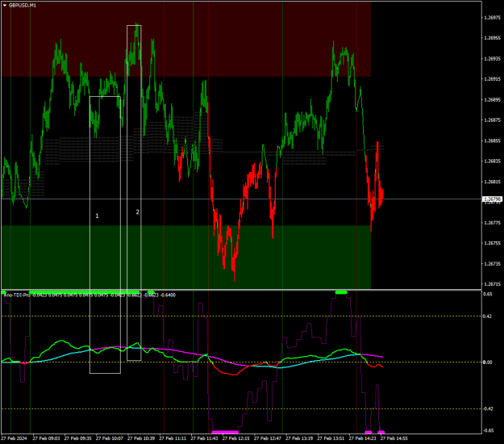Click price axis label 1.26935
Viewport: 504px width, 444px height.
point(492,59)
